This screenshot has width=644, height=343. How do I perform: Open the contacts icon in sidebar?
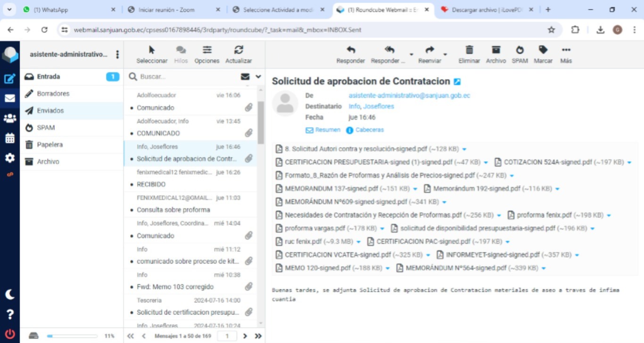(x=9, y=118)
